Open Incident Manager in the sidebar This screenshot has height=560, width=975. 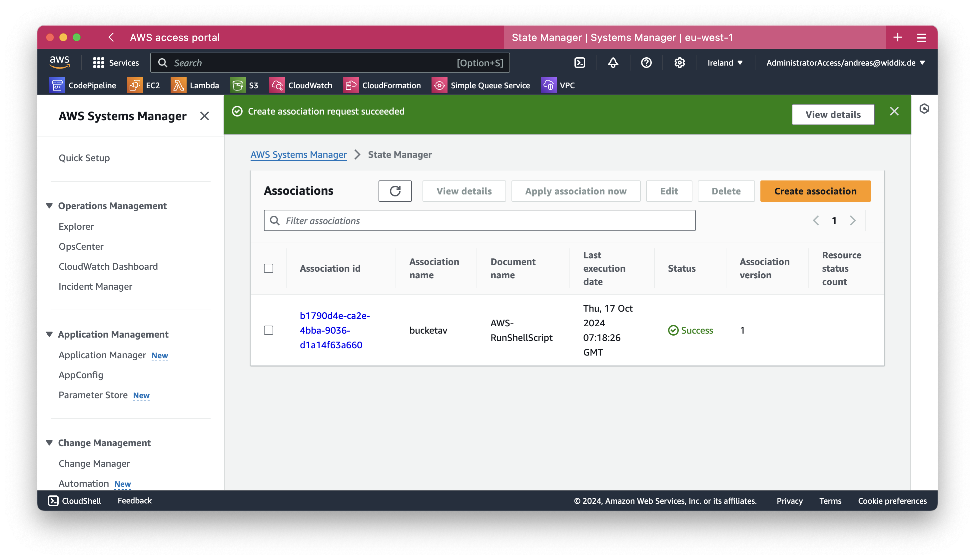(x=95, y=286)
